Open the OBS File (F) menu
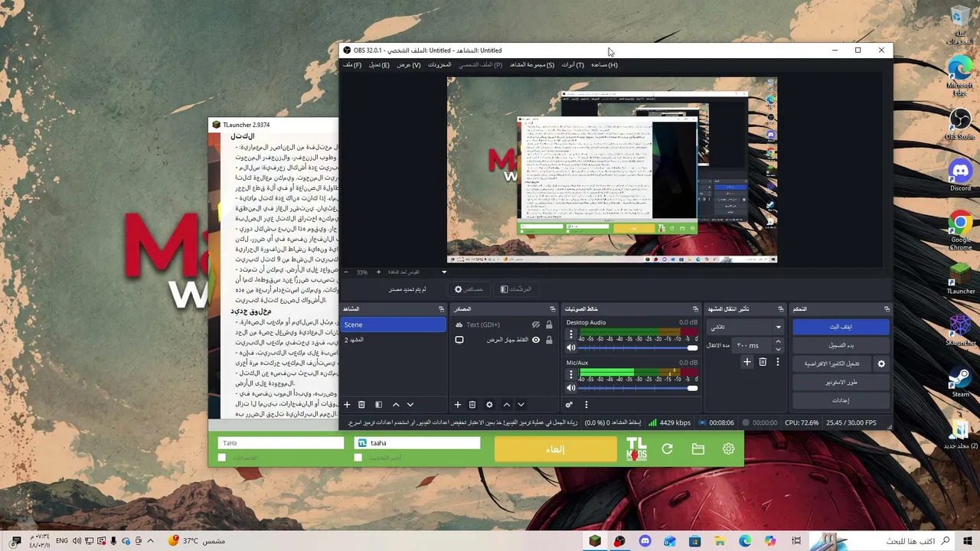 click(352, 65)
